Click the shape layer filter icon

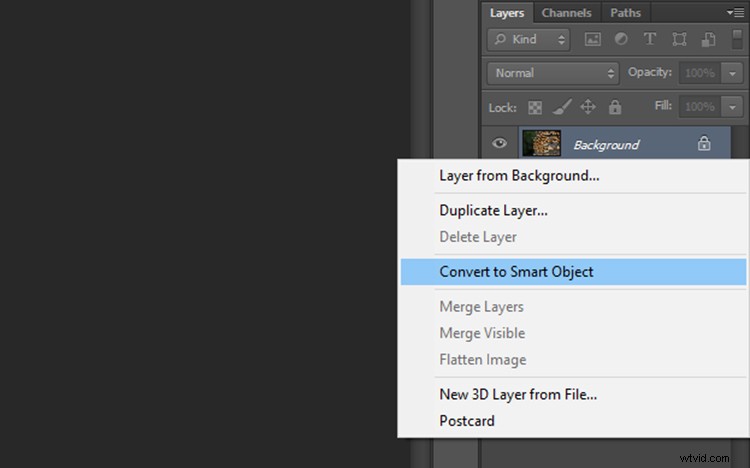point(679,40)
